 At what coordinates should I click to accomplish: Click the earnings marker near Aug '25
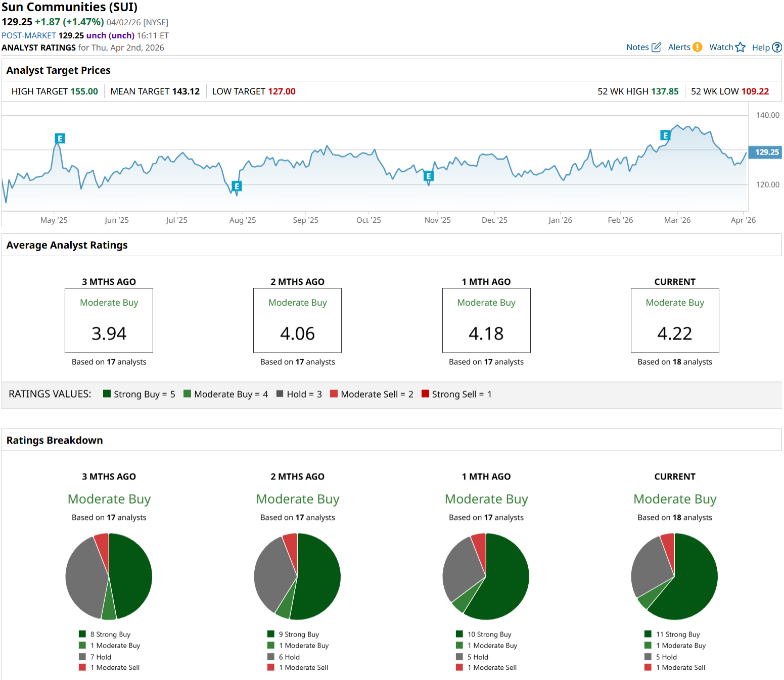coord(237,186)
